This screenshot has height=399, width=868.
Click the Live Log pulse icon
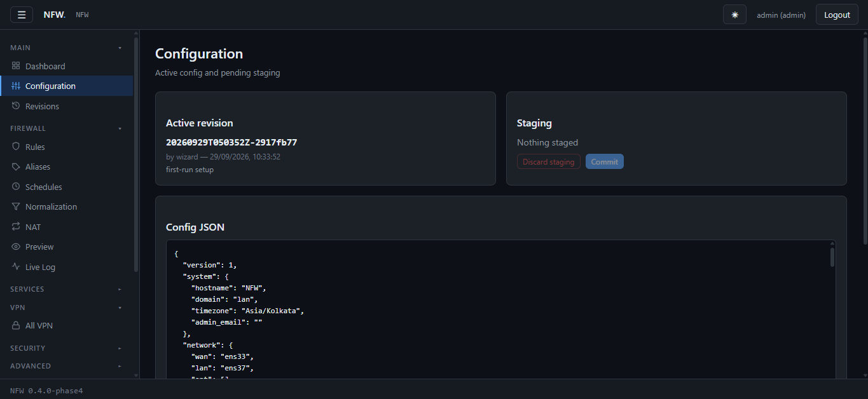(16, 267)
